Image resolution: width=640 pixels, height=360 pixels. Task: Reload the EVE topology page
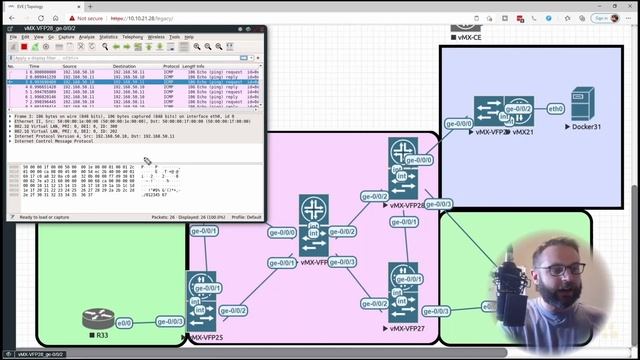[x=41, y=18]
